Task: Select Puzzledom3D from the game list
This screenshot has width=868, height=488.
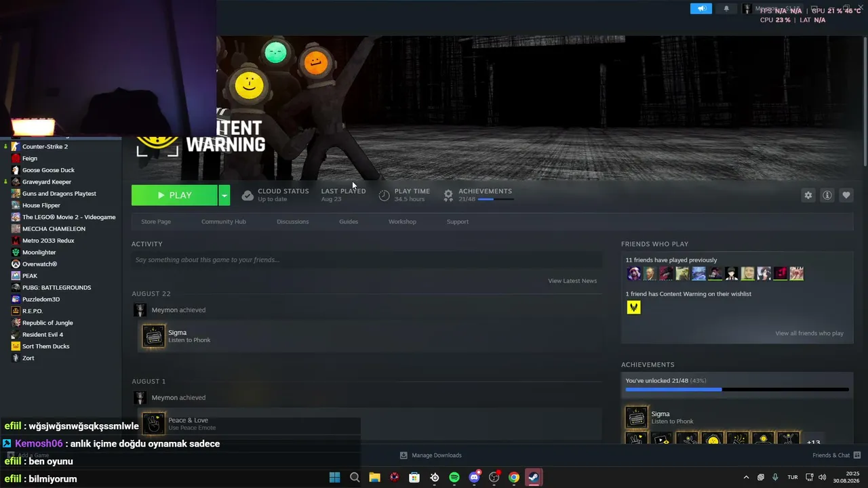Action: point(41,300)
